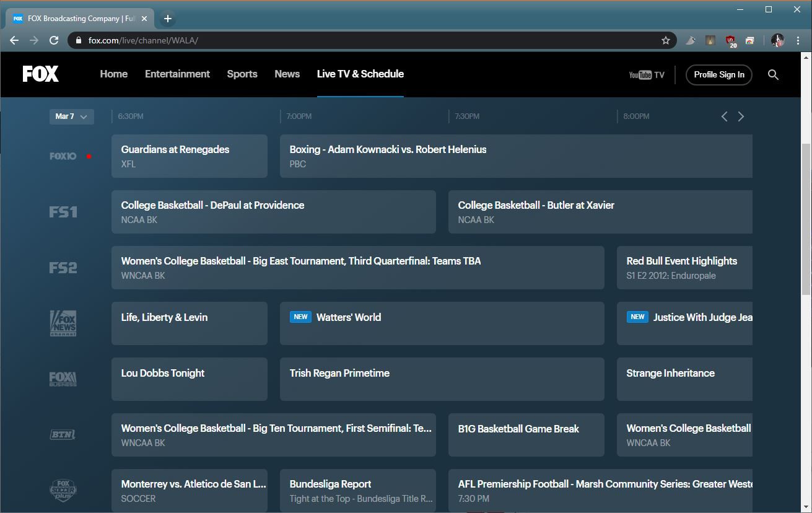The image size is (812, 513).
Task: Open Bundesliga Report listing
Action: (358, 491)
